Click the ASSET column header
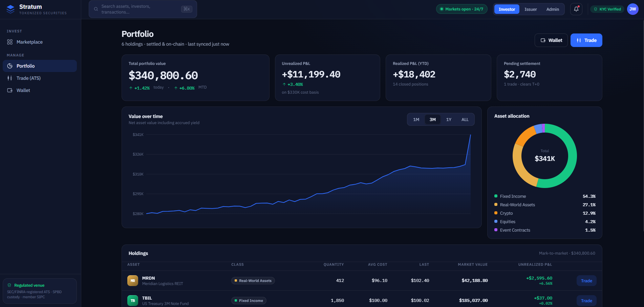644x307 pixels. pyautogui.click(x=133, y=264)
